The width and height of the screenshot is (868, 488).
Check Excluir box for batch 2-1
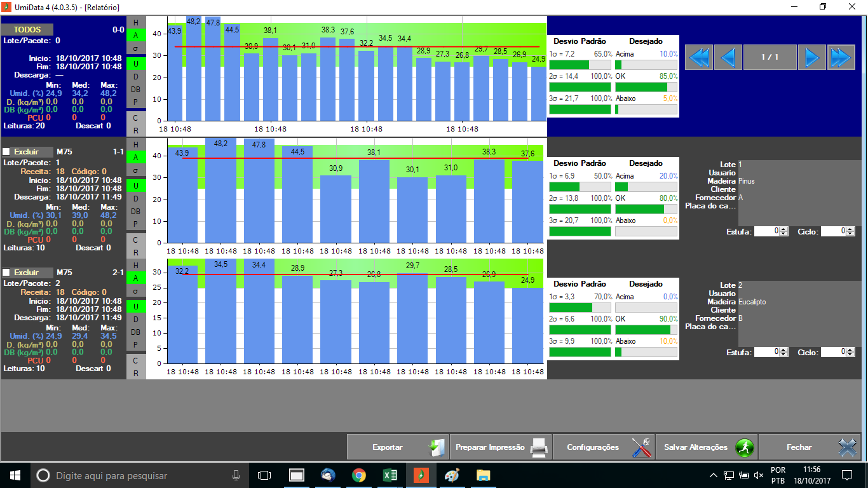(x=6, y=273)
